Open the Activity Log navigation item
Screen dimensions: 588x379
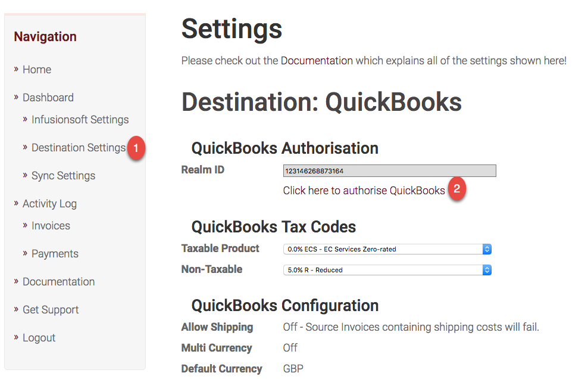49,204
